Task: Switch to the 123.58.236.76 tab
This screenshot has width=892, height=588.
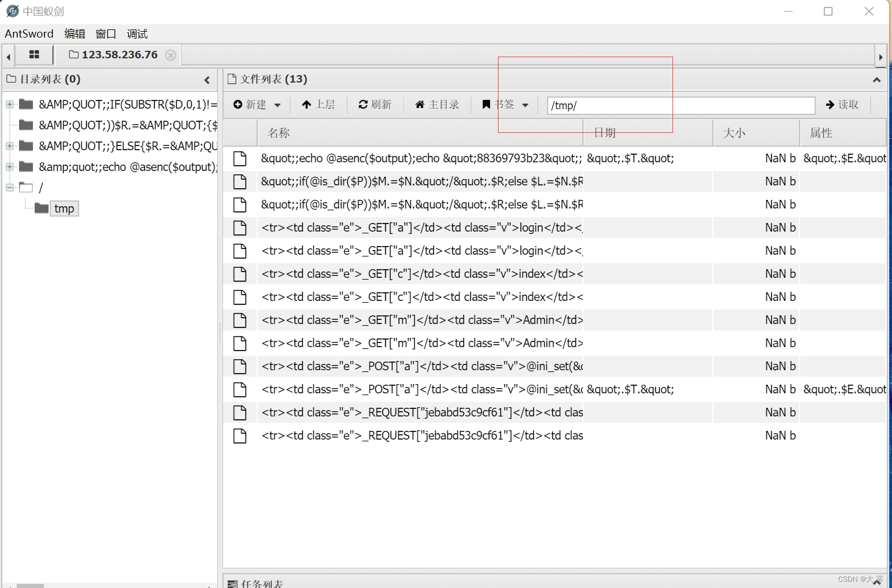Action: [119, 54]
